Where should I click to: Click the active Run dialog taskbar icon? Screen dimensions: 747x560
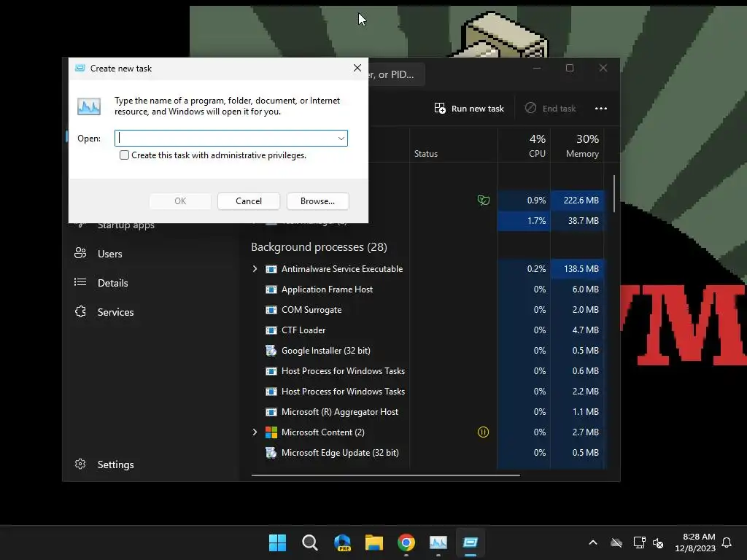(471, 542)
